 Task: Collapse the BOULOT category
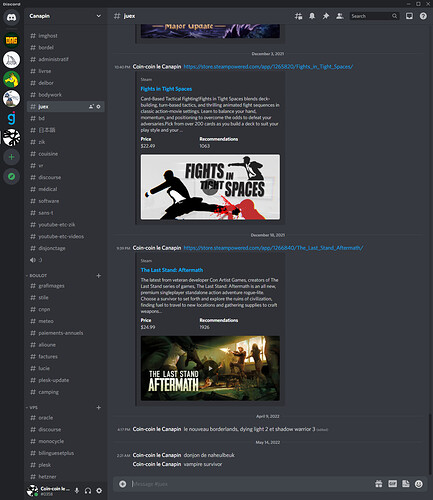[38, 276]
